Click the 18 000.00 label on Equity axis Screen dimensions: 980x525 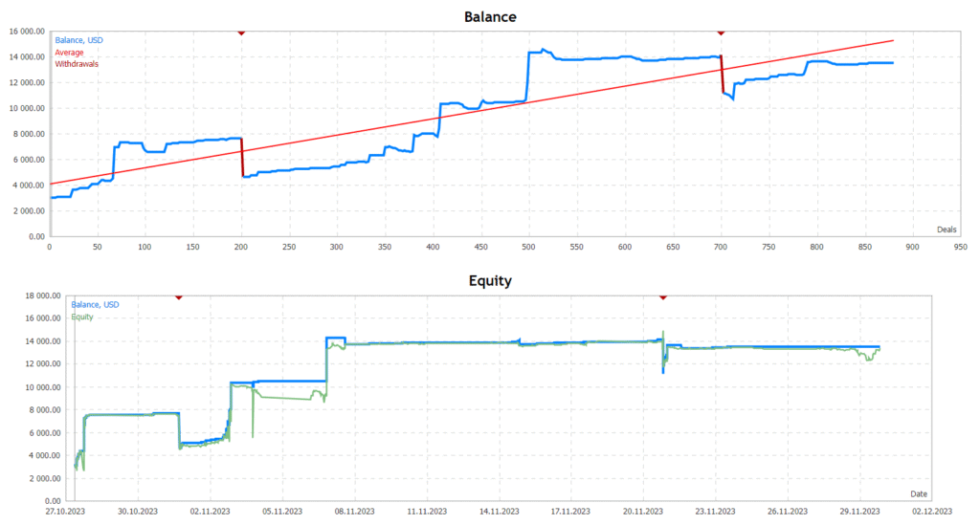[x=24, y=295]
